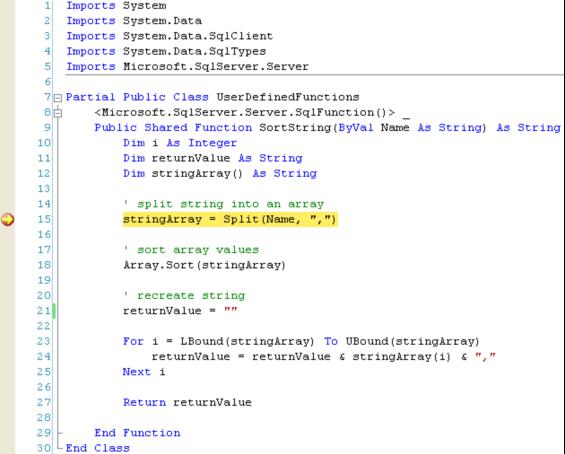565x454 pixels.
Task: Click the End Class line
Action: tap(97, 448)
